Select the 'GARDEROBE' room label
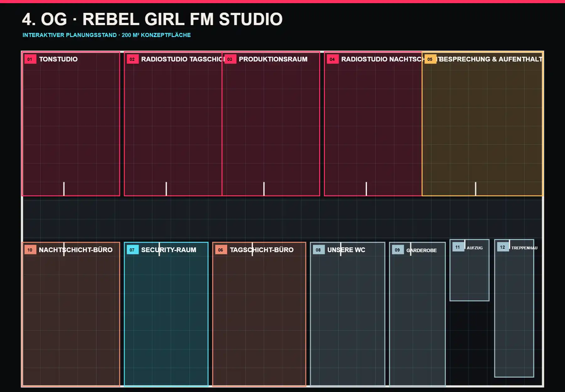This screenshot has height=392, width=565. coord(422,250)
